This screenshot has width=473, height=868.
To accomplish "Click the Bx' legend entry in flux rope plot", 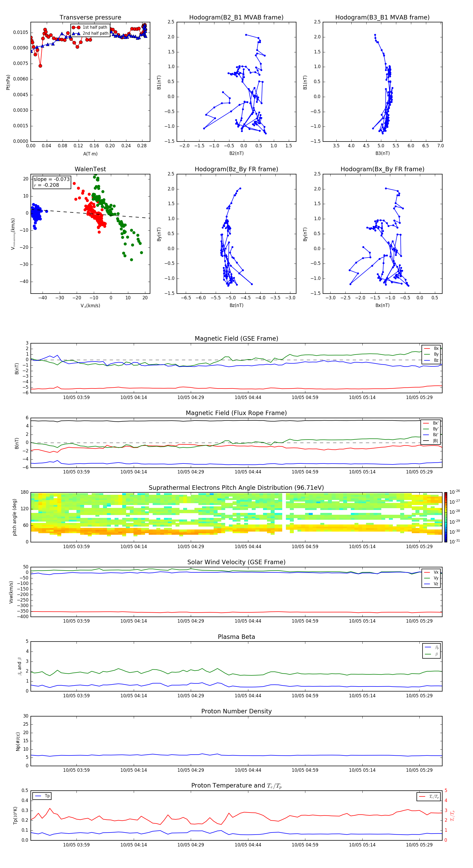I will [x=431, y=423].
